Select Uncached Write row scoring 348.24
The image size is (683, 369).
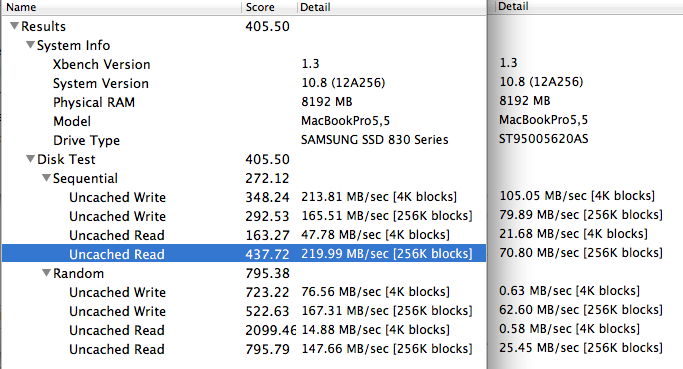point(244,197)
